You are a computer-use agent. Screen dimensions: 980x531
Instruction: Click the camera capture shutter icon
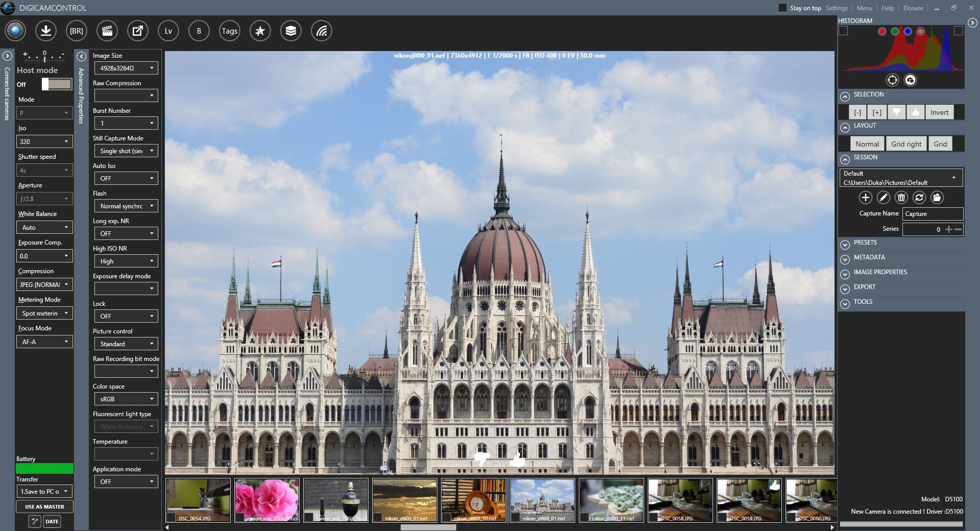(x=15, y=31)
